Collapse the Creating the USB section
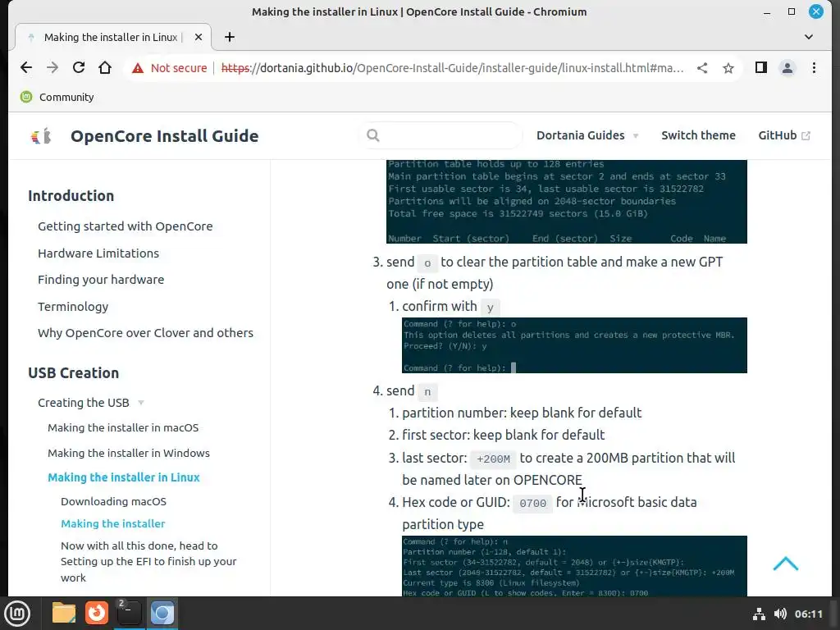840x630 pixels. pyautogui.click(x=91, y=403)
